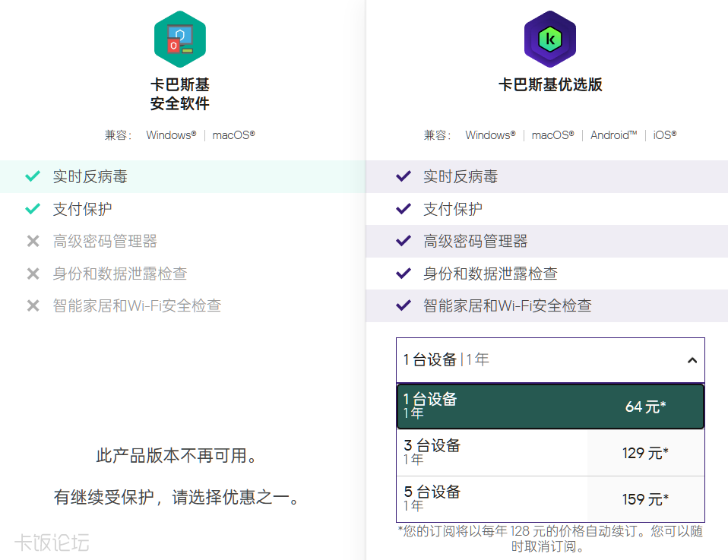Select the 3 台设备 1年 129 元 option
Screen dimensions: 728x560
click(x=550, y=453)
